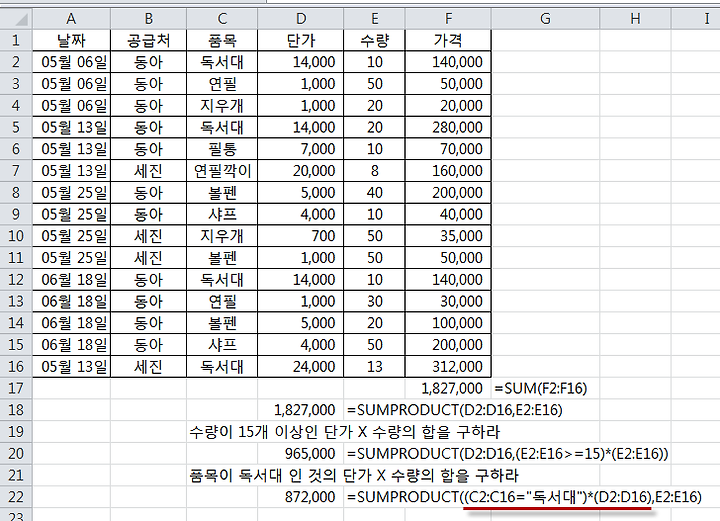720x521 pixels.
Task: Select column C header
Action: click(x=222, y=19)
